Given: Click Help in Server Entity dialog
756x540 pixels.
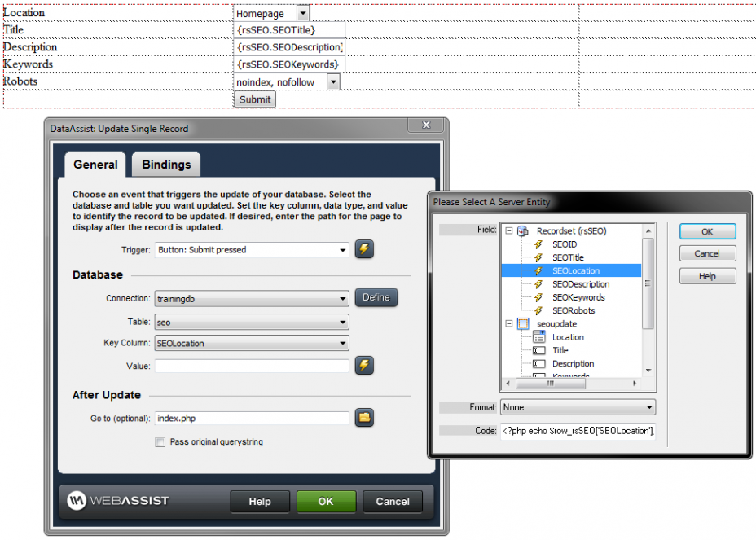Looking at the screenshot, I should (x=707, y=276).
